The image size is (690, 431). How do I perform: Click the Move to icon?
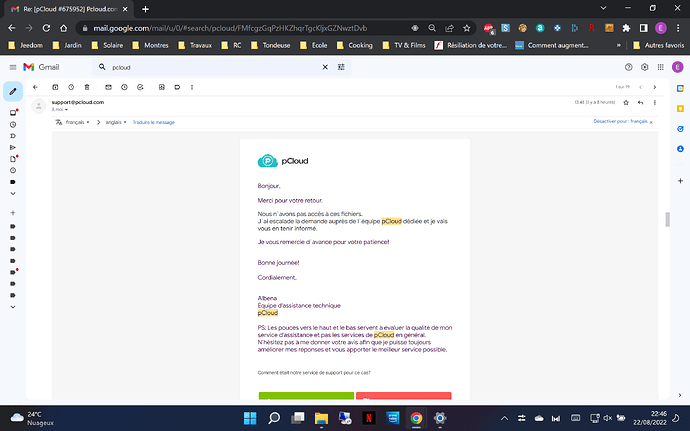(161, 87)
